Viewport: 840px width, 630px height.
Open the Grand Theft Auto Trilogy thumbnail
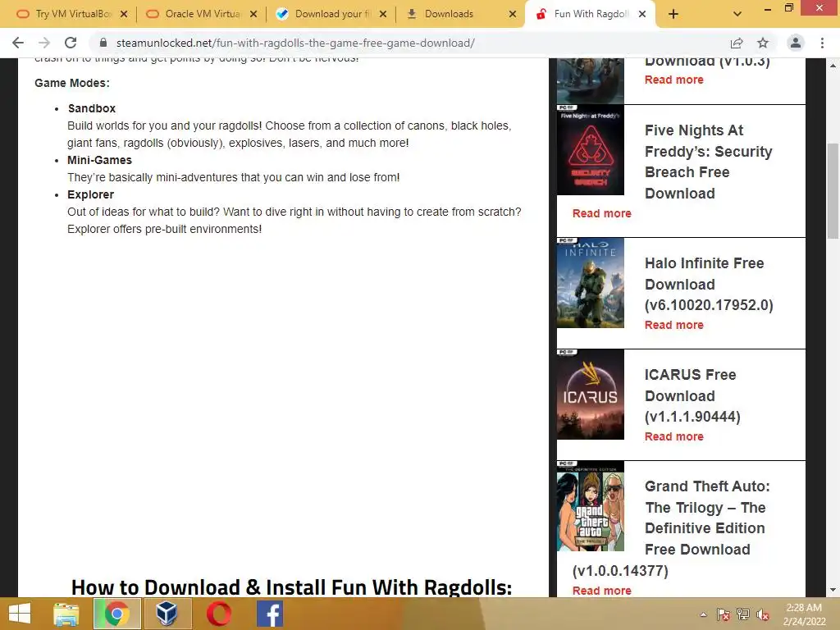(x=591, y=505)
